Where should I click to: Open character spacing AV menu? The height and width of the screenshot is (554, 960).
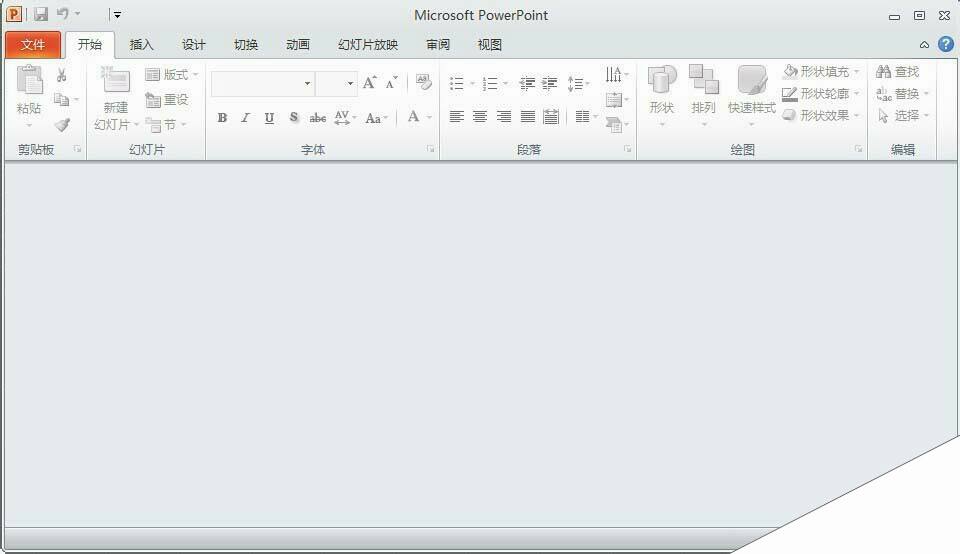[x=345, y=118]
